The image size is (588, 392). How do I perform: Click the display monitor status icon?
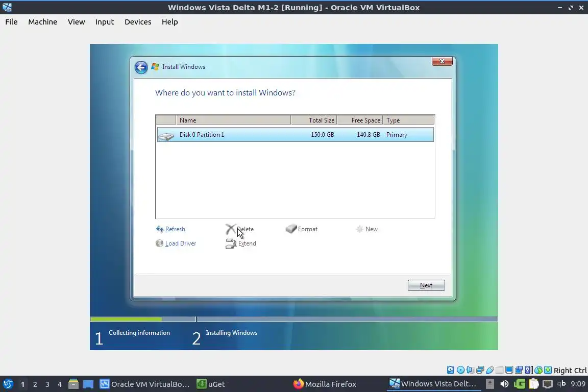(509, 370)
